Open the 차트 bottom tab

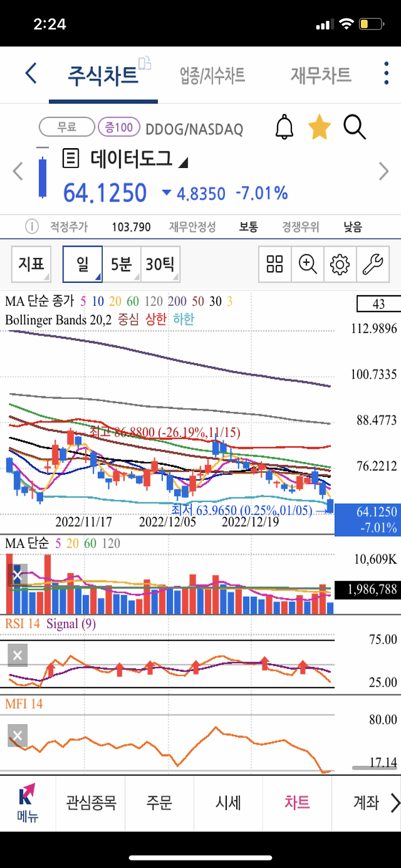pyautogui.click(x=297, y=803)
